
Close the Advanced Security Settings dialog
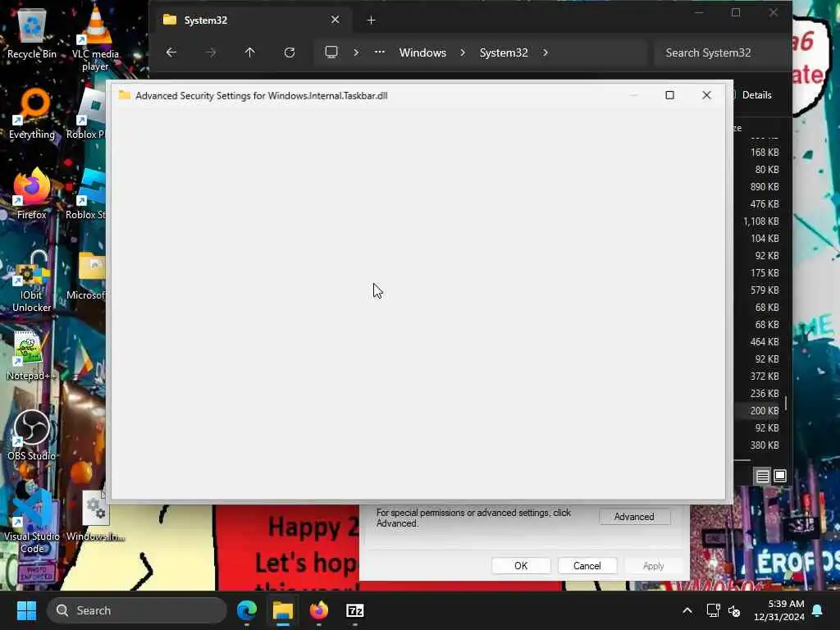tap(706, 95)
